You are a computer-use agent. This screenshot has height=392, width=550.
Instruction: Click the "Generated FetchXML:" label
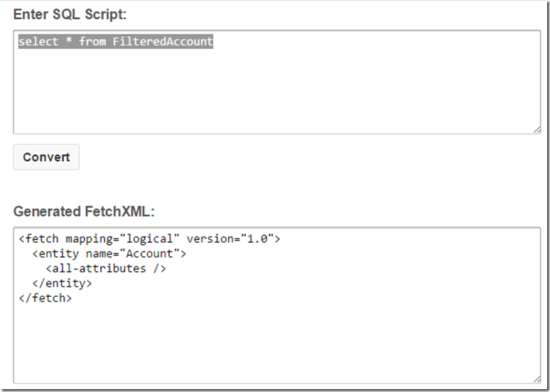[83, 212]
